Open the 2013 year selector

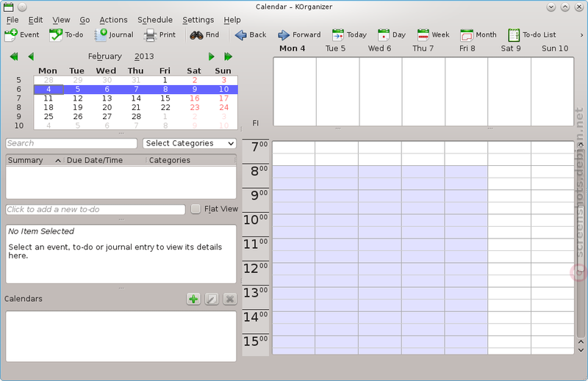coord(144,57)
